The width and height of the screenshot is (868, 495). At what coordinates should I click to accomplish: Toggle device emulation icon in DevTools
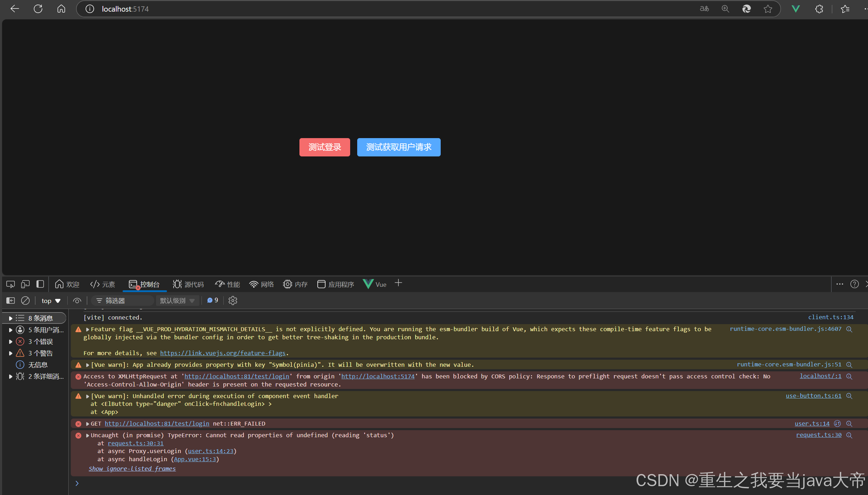(25, 284)
